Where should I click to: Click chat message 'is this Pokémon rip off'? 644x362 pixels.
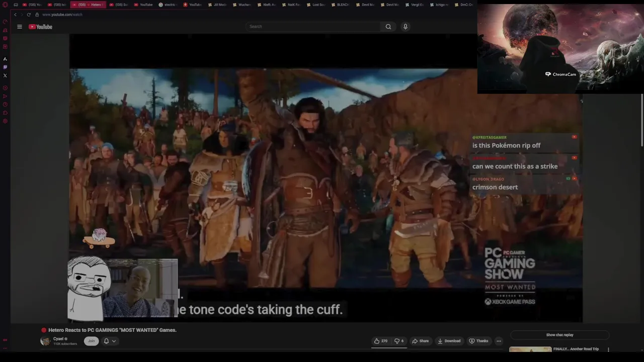[x=506, y=145]
